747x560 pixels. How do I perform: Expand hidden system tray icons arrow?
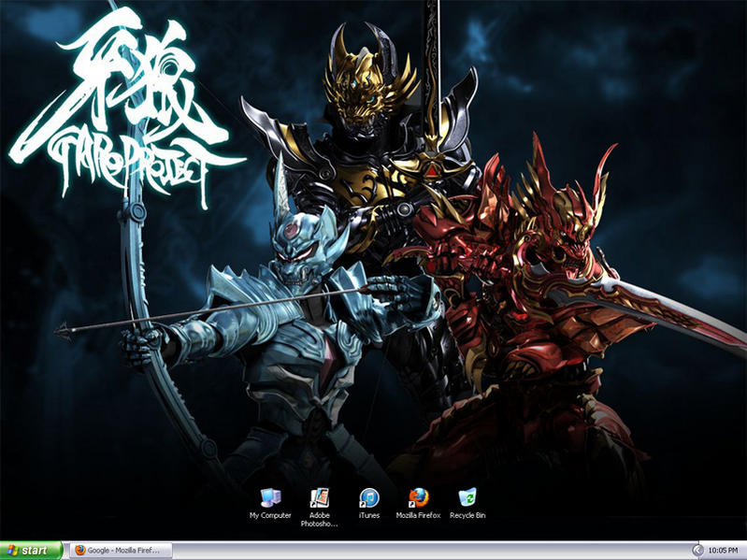697,551
